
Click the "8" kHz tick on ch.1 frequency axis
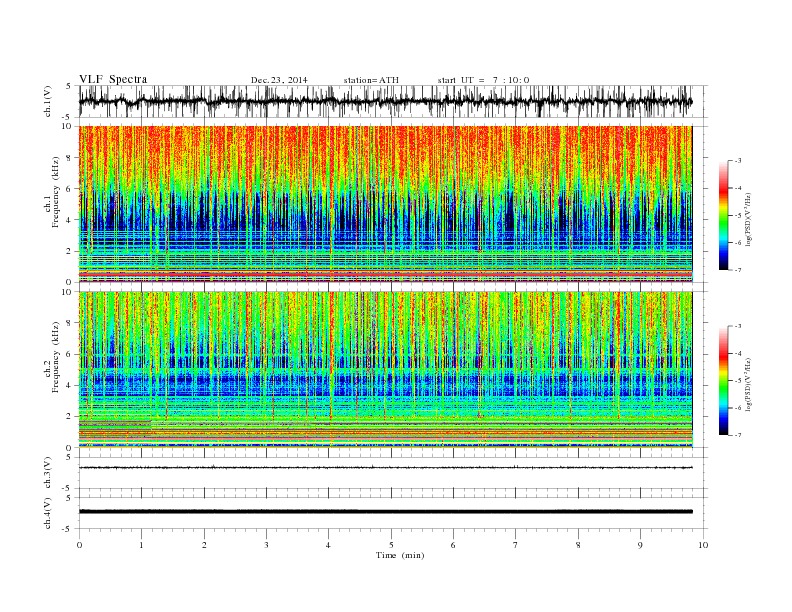click(x=70, y=158)
